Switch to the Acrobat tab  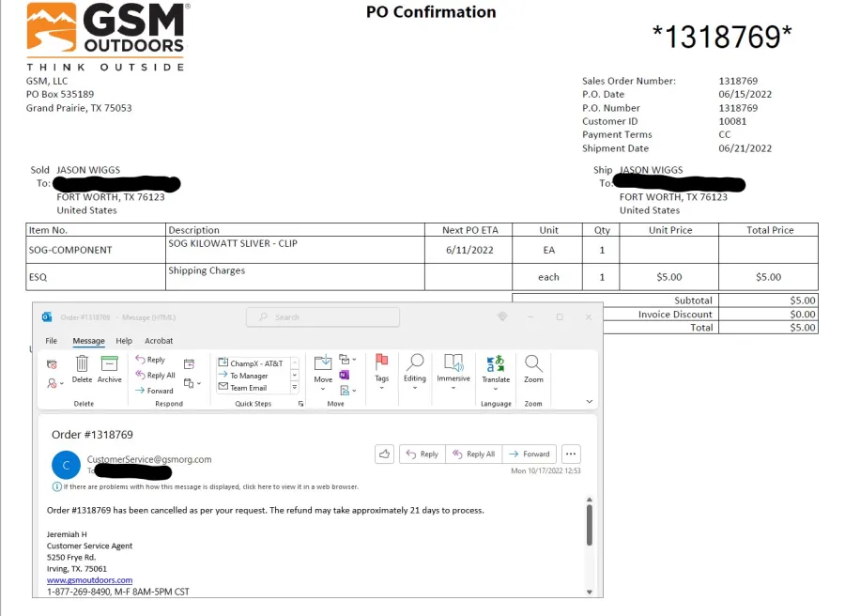[159, 341]
